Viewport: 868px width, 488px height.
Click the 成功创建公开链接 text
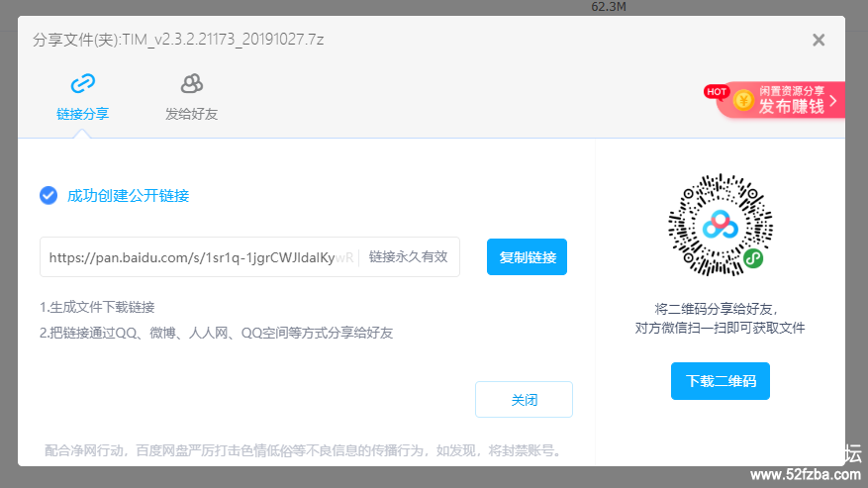128,196
